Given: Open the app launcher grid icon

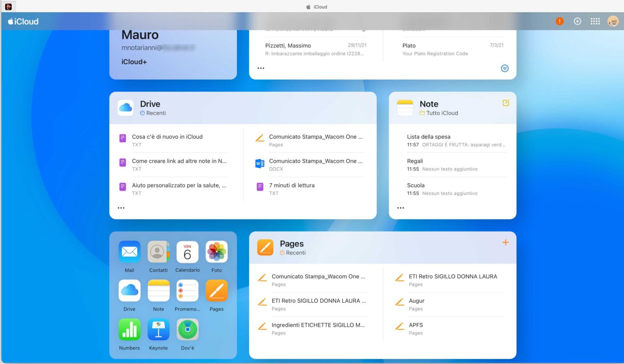Looking at the screenshot, I should coord(595,21).
